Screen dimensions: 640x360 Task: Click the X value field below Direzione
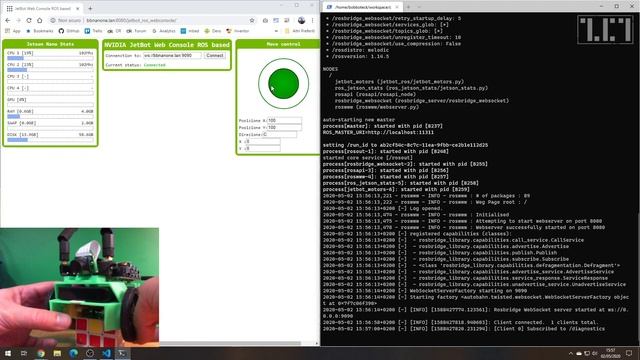pyautogui.click(x=263, y=141)
